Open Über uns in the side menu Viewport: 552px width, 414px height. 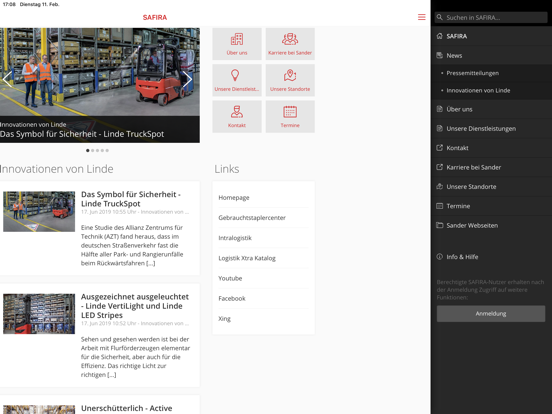(491, 109)
